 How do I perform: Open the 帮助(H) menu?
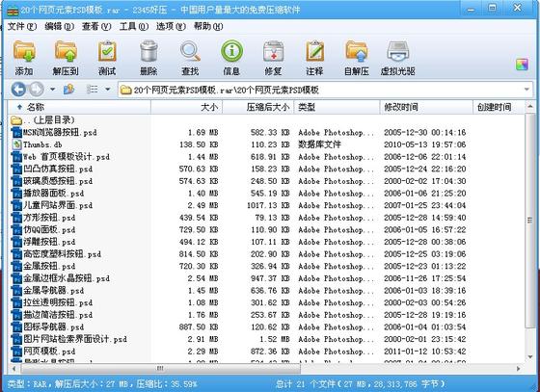[x=208, y=26]
